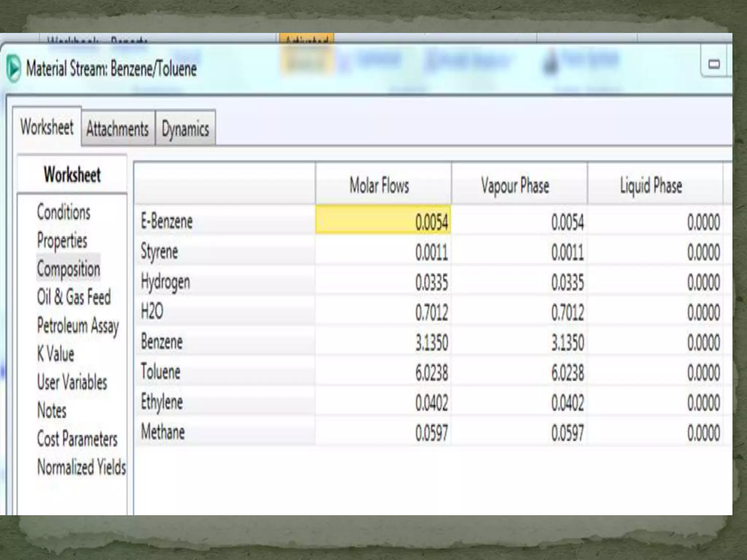The image size is (747, 560).
Task: Open the Oil & Gas Feed page
Action: point(74,297)
